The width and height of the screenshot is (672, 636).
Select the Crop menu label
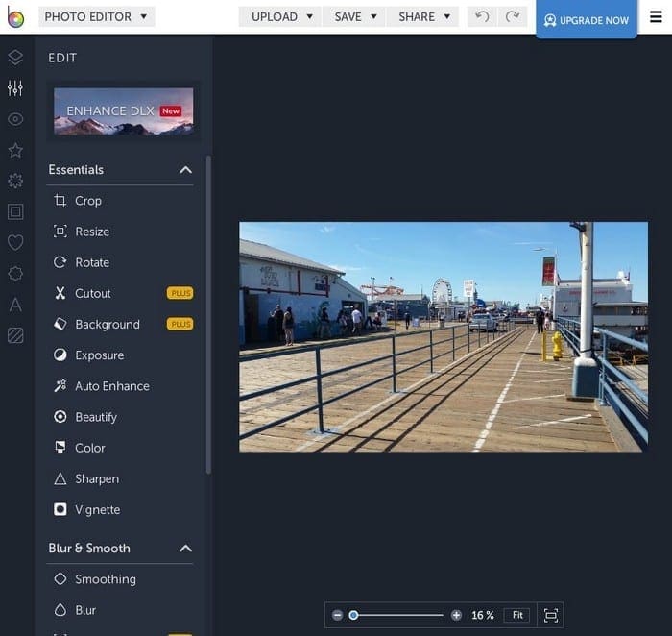pyautogui.click(x=88, y=201)
